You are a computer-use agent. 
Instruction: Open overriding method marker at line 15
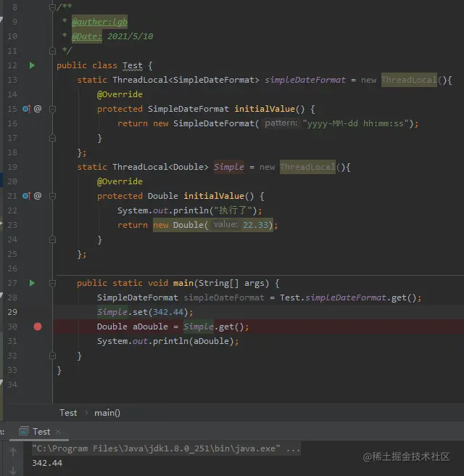pos(27,109)
